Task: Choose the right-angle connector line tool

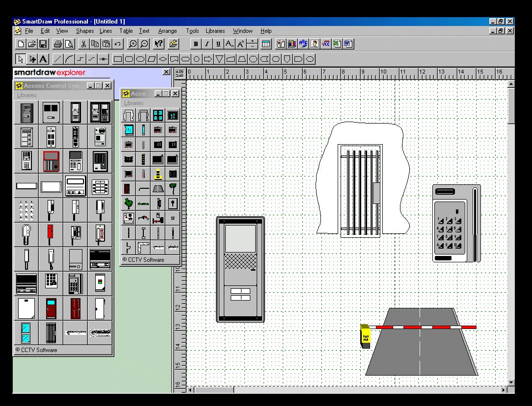Action: 80,59
